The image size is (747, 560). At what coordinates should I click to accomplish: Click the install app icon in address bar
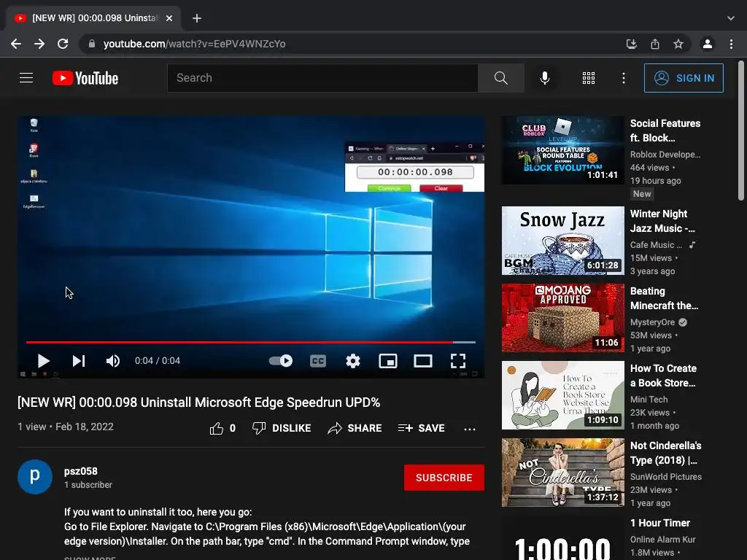(x=632, y=44)
